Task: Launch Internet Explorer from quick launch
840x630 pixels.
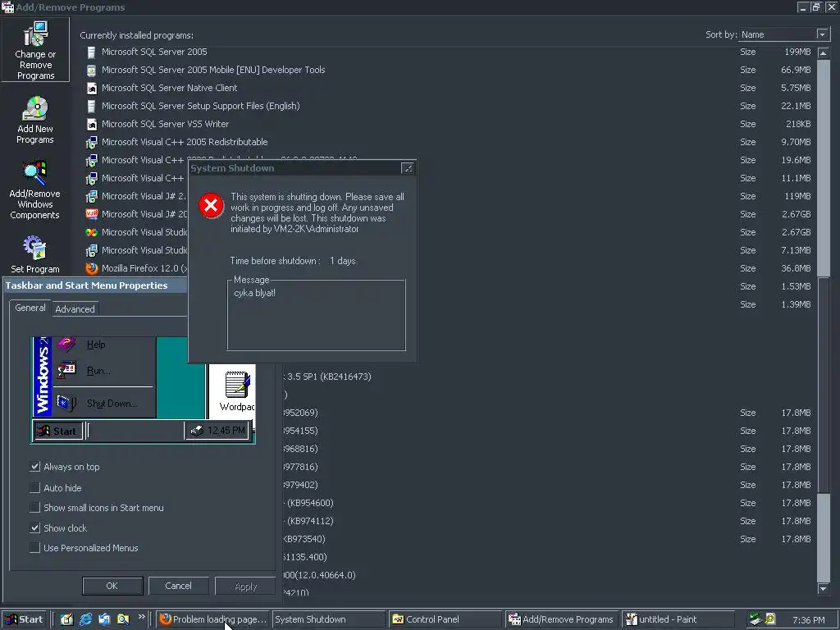Action: pyautogui.click(x=85, y=619)
